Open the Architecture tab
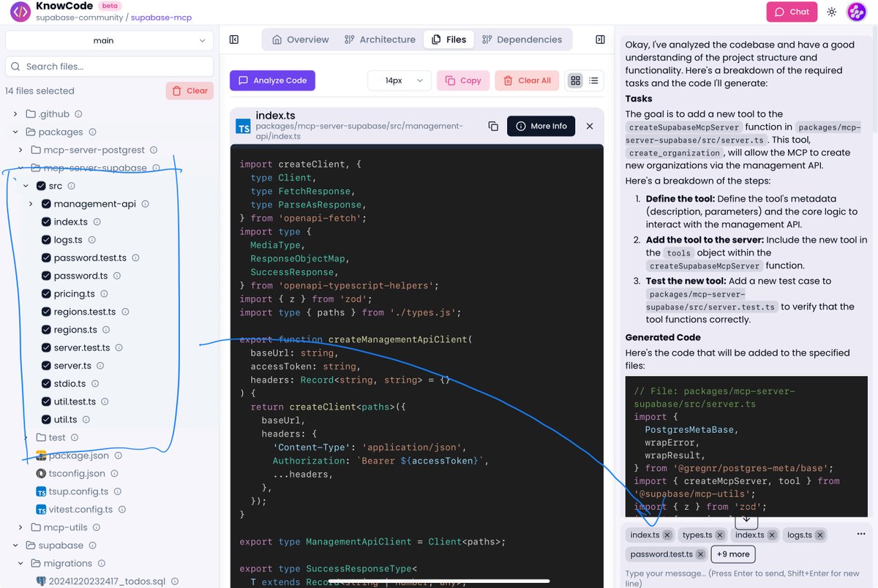 click(380, 39)
